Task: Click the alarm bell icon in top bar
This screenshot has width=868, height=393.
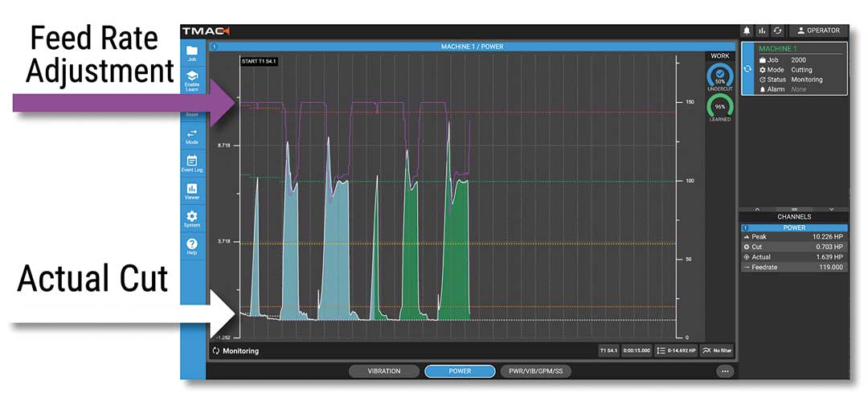Action: [747, 31]
